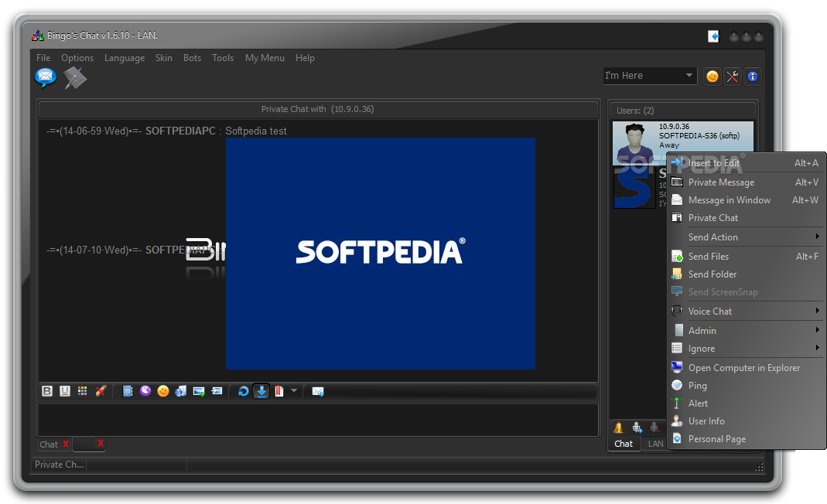827x504 pixels.
Task: Click the gray pin icon under Options
Action: coord(75,78)
